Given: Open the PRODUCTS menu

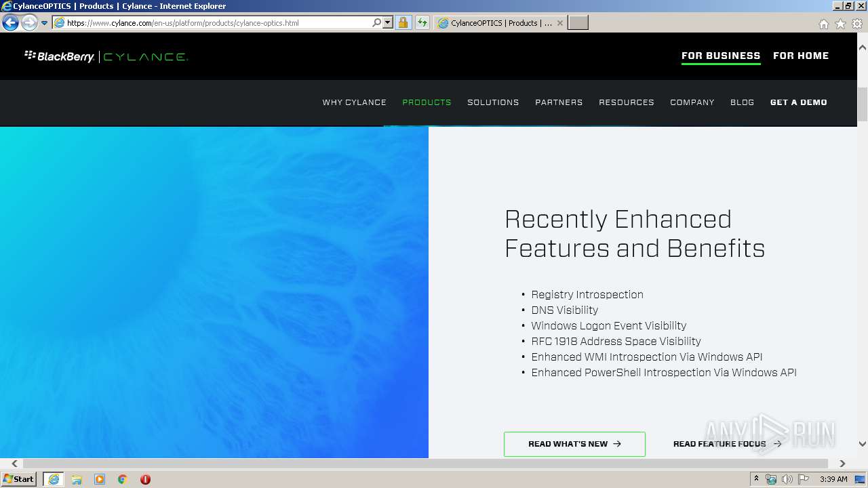Looking at the screenshot, I should (427, 102).
